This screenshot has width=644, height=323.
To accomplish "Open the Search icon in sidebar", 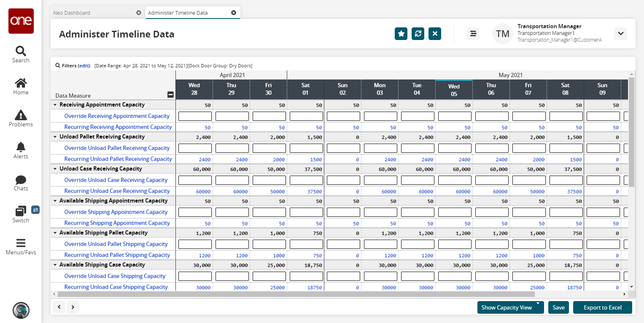I will pyautogui.click(x=21, y=51).
